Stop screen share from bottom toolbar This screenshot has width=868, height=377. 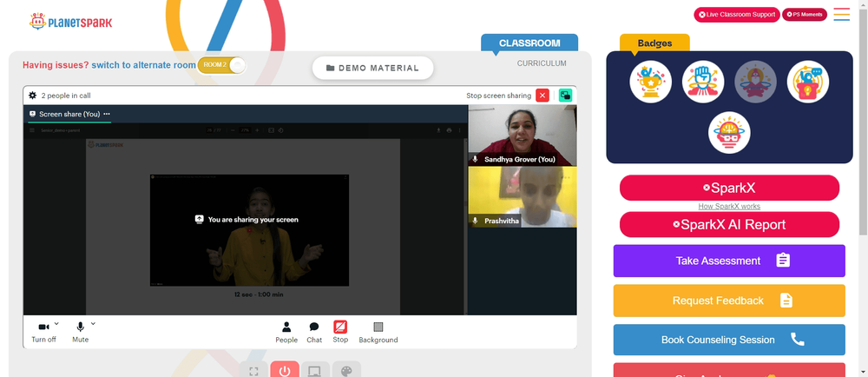coord(340,332)
